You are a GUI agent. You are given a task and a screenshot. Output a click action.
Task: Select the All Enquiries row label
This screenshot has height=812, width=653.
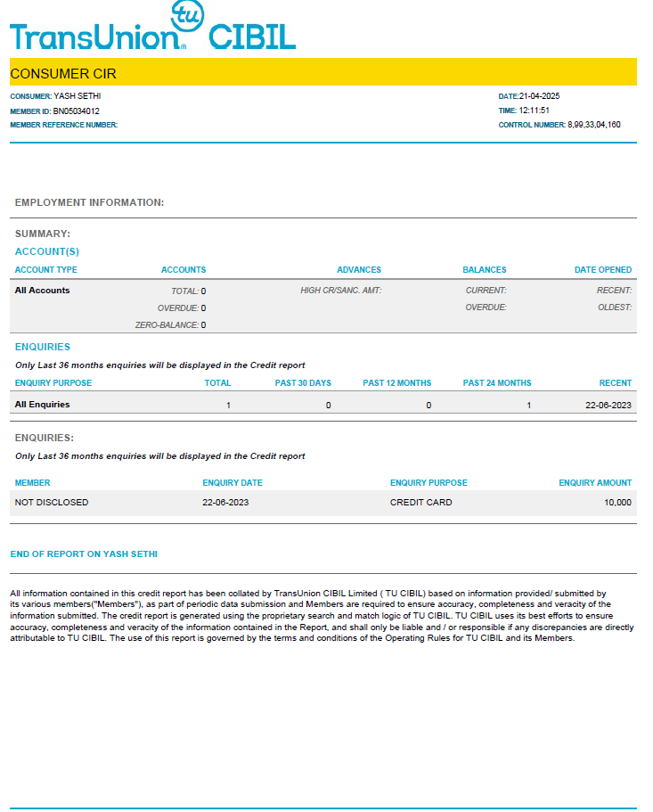(x=42, y=405)
